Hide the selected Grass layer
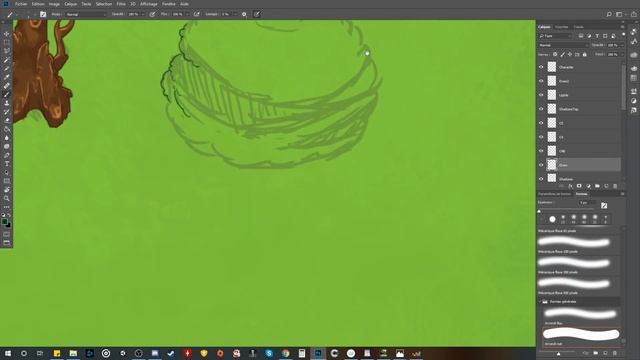640x360 pixels. [541, 165]
